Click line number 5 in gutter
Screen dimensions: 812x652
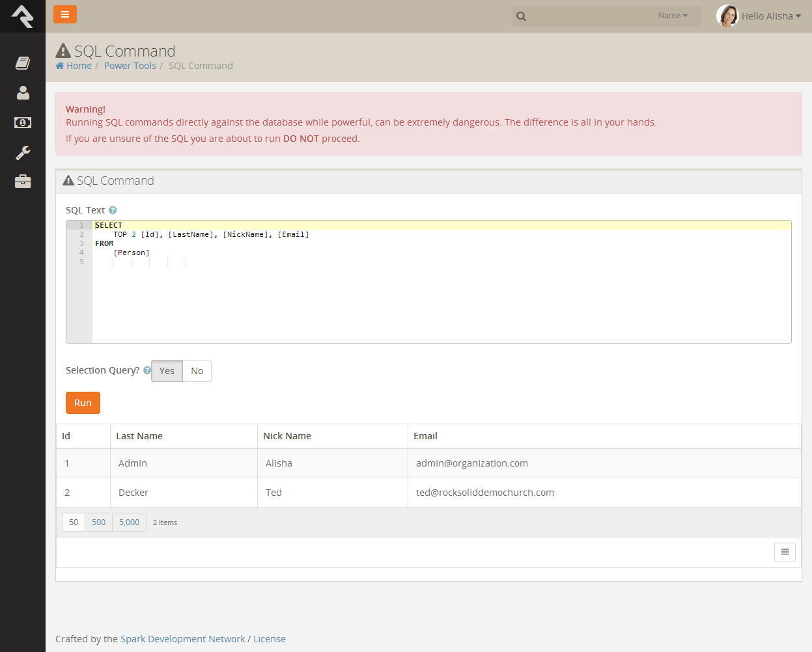pos(81,262)
